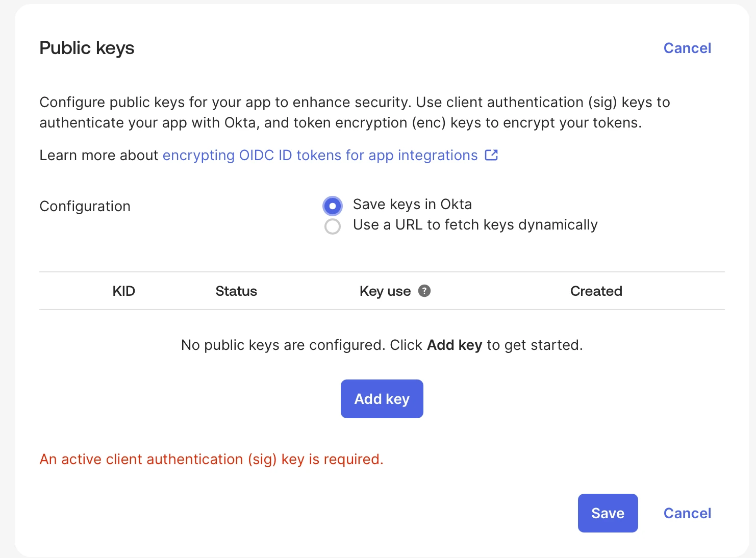Open the encrypting OIDC ID tokens link
The image size is (756, 558).
click(x=320, y=155)
